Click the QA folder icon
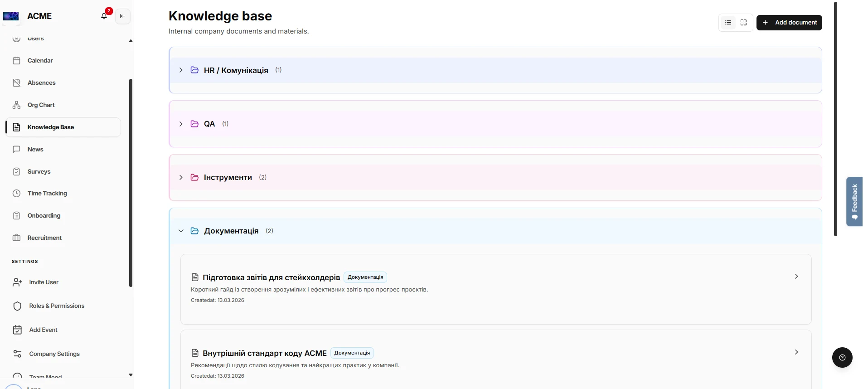 (x=194, y=124)
